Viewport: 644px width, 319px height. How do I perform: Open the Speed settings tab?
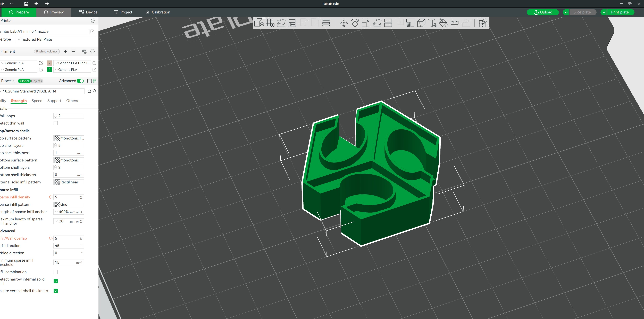click(37, 101)
